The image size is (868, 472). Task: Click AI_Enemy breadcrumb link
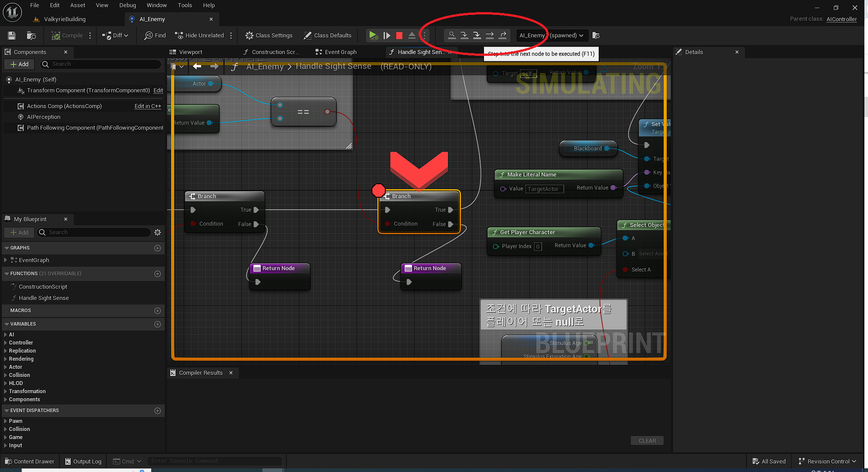click(x=265, y=67)
